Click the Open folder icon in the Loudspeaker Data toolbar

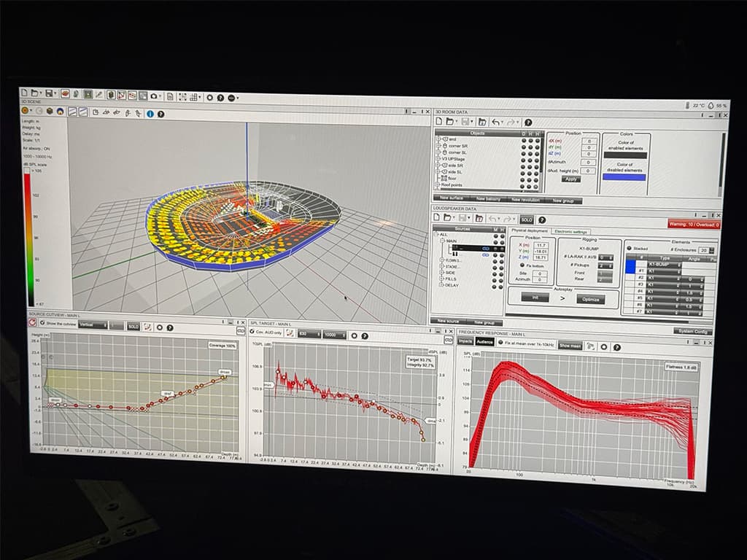[x=448, y=217]
